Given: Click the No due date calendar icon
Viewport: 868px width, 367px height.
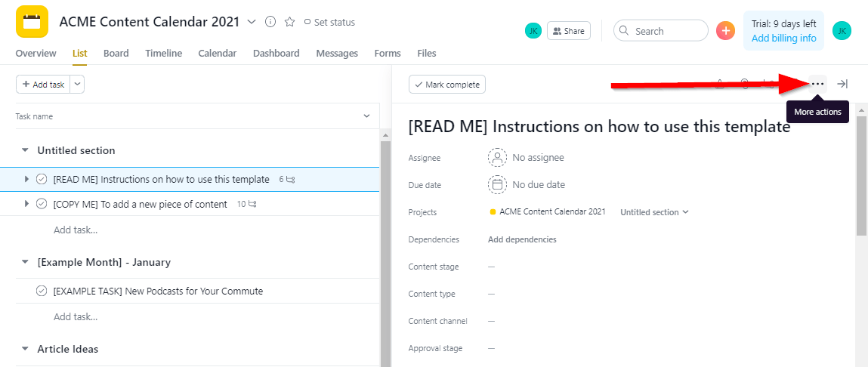Looking at the screenshot, I should (x=497, y=185).
